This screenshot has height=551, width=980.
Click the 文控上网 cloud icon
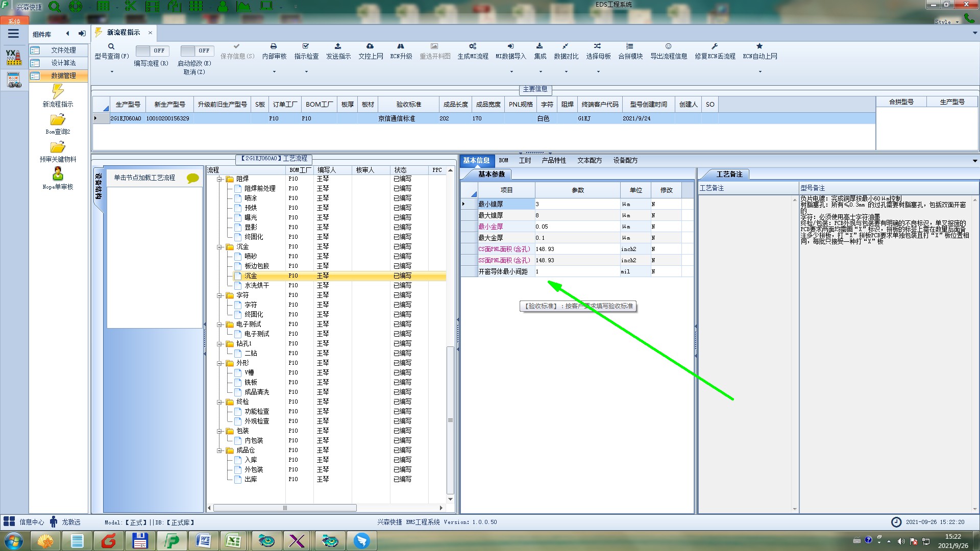(x=370, y=46)
